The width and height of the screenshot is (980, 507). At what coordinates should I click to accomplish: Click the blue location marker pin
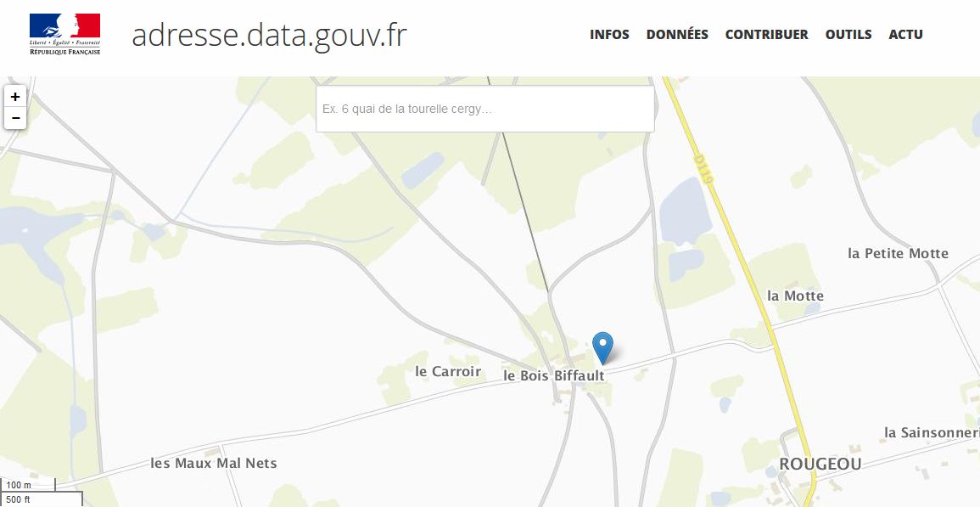(602, 348)
